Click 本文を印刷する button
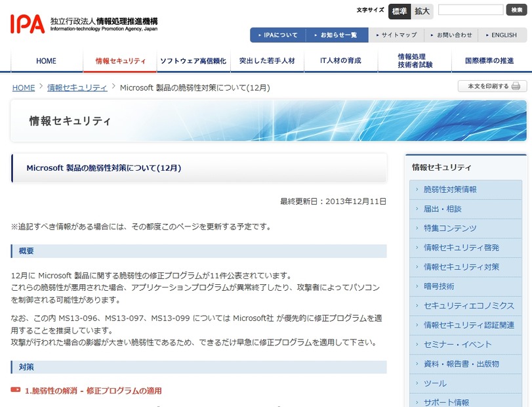 [492, 86]
